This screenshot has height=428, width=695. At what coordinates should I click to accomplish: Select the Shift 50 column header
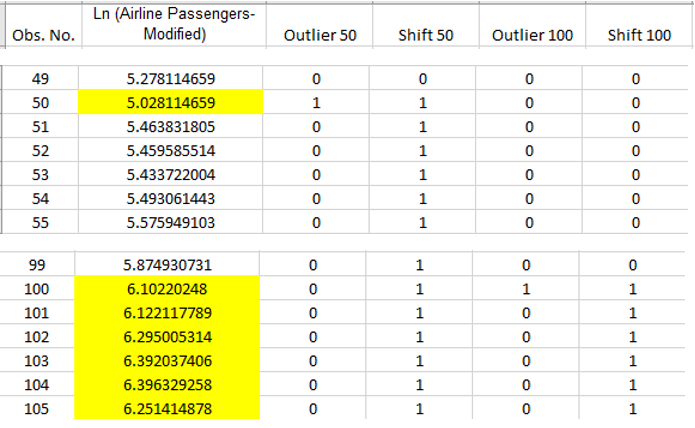(x=426, y=24)
